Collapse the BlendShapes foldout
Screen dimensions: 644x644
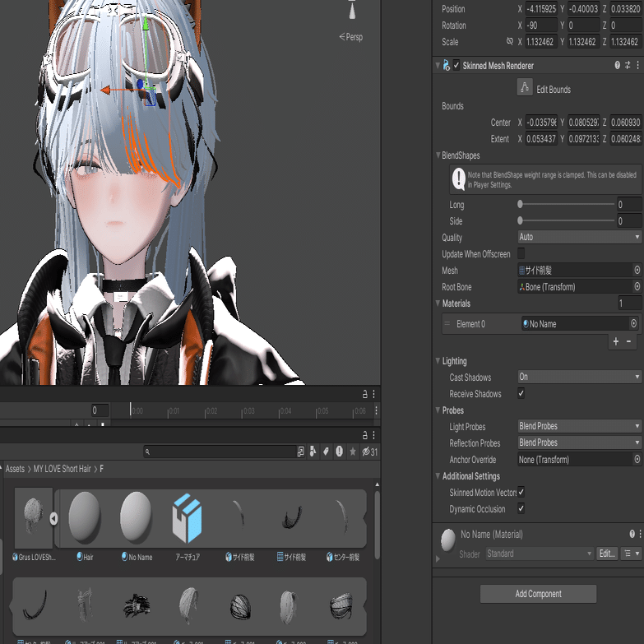[438, 155]
